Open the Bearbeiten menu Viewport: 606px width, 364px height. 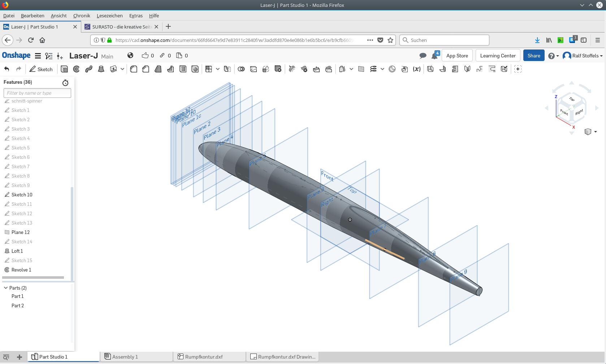33,16
